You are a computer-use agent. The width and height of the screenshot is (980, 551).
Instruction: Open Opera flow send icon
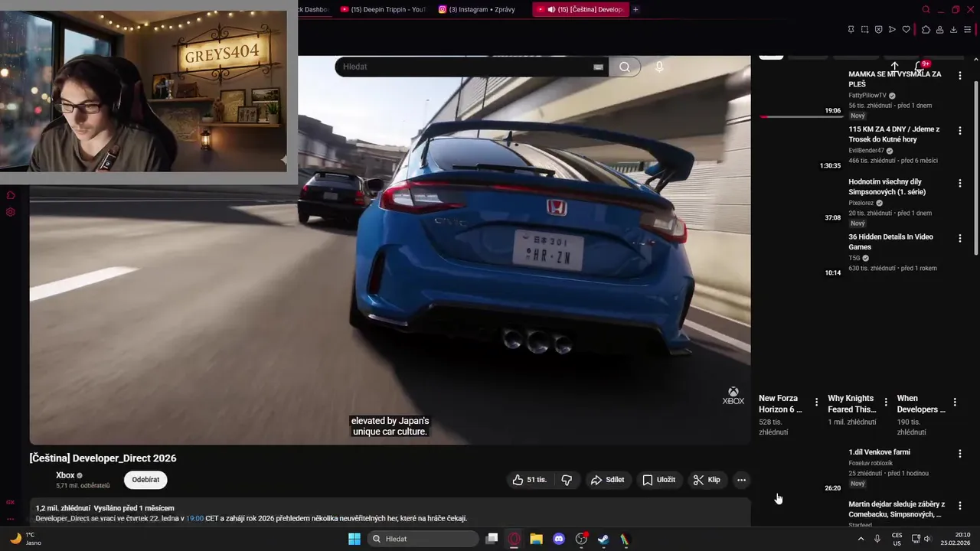tap(892, 30)
